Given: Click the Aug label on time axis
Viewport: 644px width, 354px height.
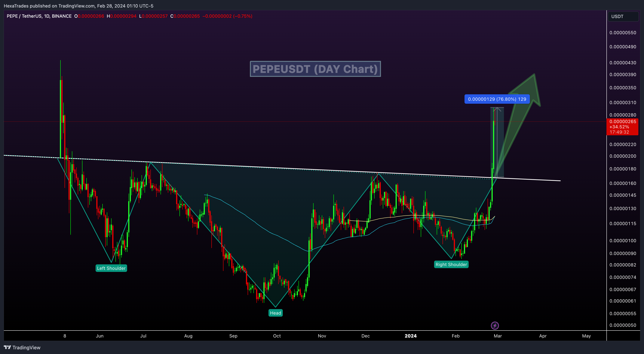Looking at the screenshot, I should [188, 336].
